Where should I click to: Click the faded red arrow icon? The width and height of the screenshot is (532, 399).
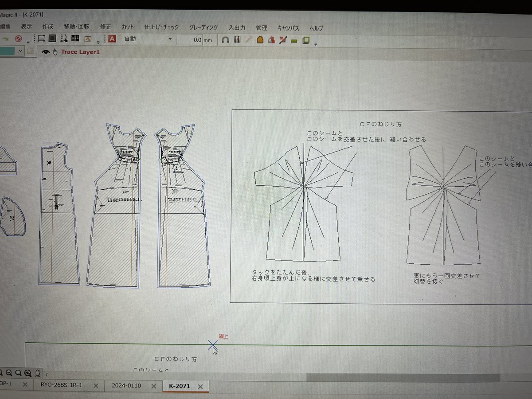tap(249, 40)
